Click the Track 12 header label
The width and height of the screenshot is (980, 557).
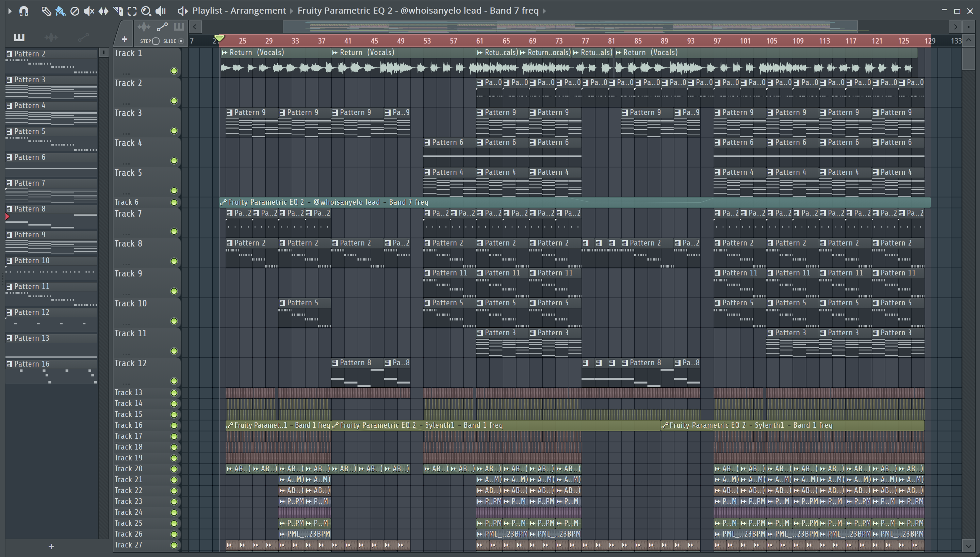[x=131, y=364]
